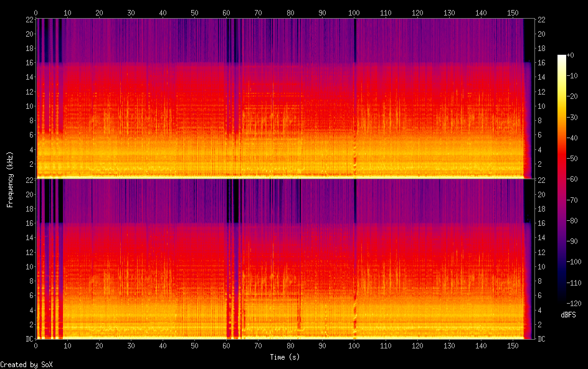Click the "-10" color scale label
This screenshot has height=369, width=588.
pyautogui.click(x=572, y=76)
